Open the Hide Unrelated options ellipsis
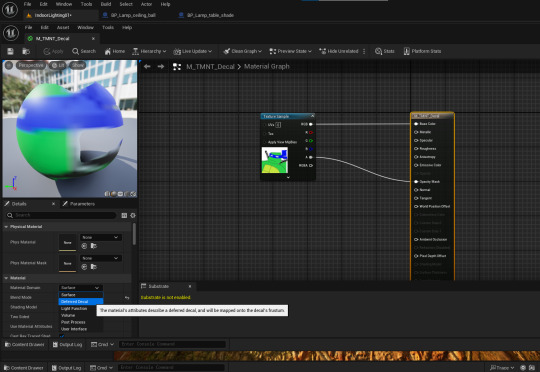This screenshot has width=540, height=372. [364, 51]
